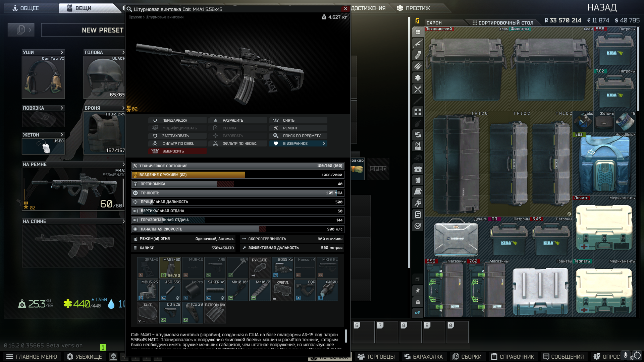Filter stash by ammo rounds icon
Image resolution: width=644 pixels, height=362 pixels.
pyautogui.click(x=418, y=66)
